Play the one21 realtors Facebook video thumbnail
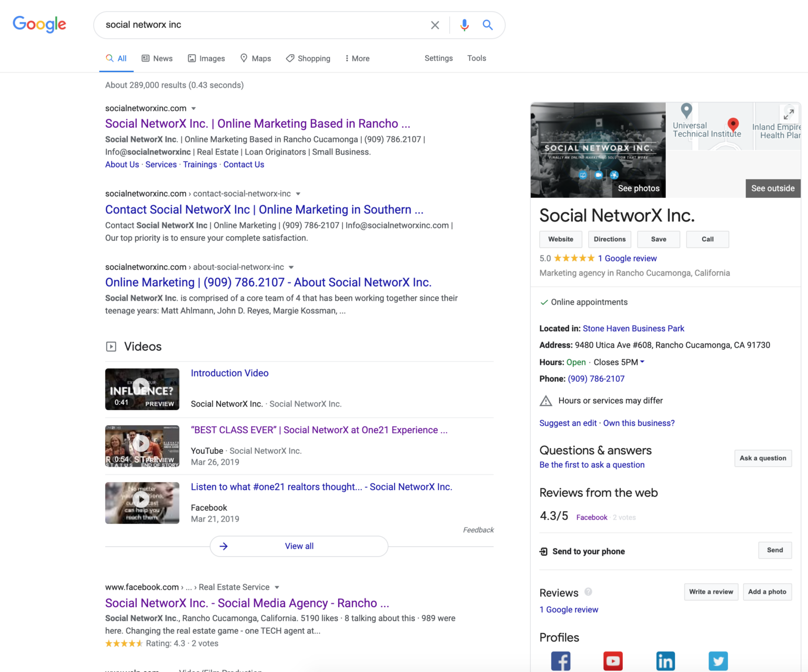The width and height of the screenshot is (808, 672). 142,503
